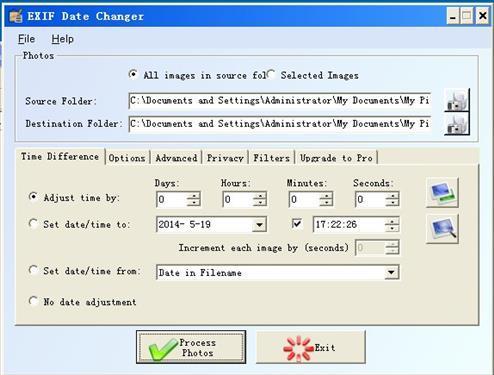Click the EXIF Date Changer title bar icon
494x375 pixels.
click(x=16, y=16)
